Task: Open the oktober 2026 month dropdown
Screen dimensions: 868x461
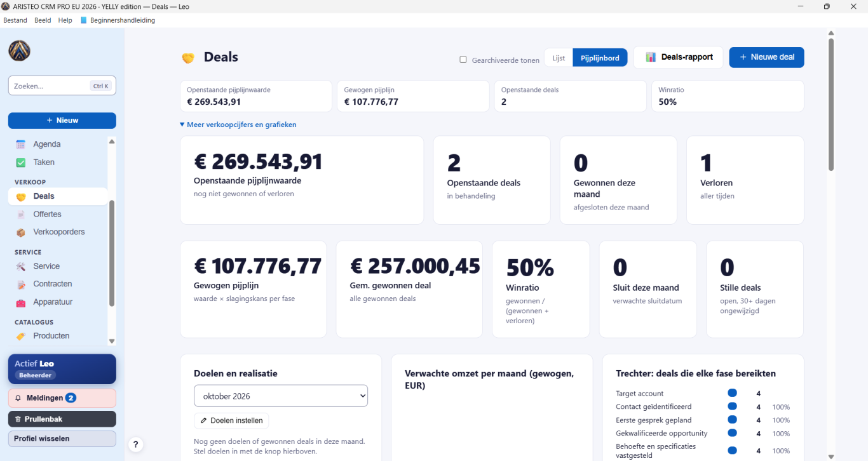Action: pos(281,396)
